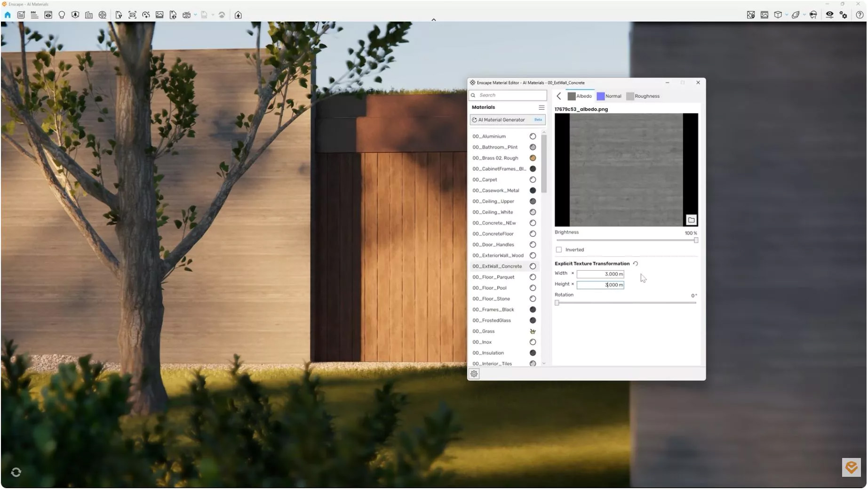868x490 pixels.
Task: Toggle the Inverted checkbox
Action: pyautogui.click(x=559, y=250)
